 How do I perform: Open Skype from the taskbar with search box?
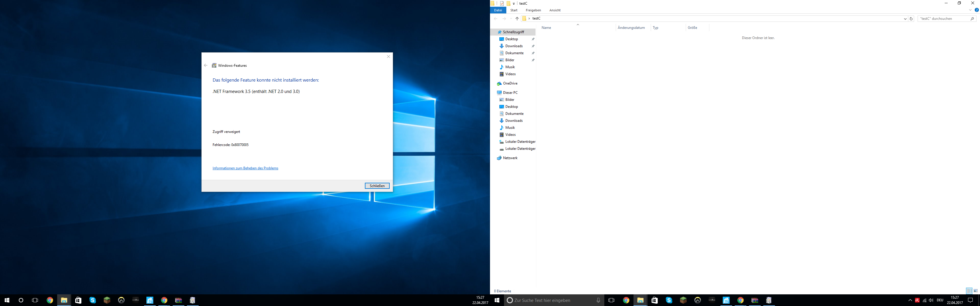[669, 300]
